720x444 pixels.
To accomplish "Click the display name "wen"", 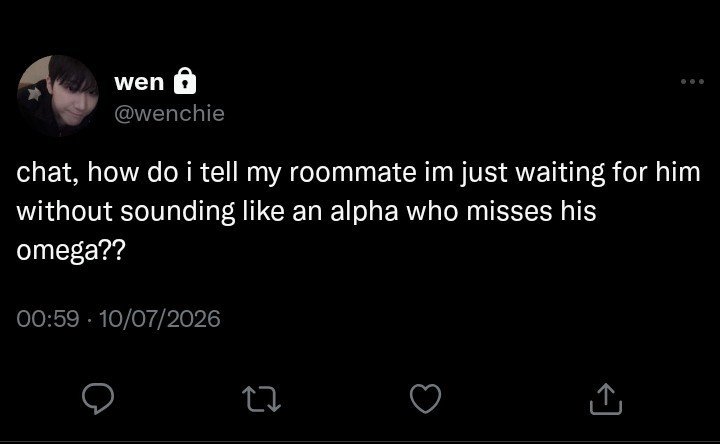I will 139,83.
